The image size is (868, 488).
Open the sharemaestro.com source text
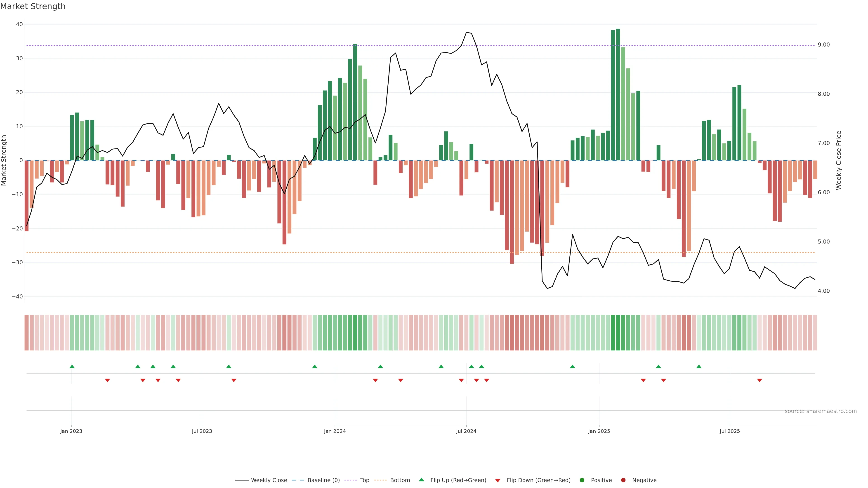821,411
